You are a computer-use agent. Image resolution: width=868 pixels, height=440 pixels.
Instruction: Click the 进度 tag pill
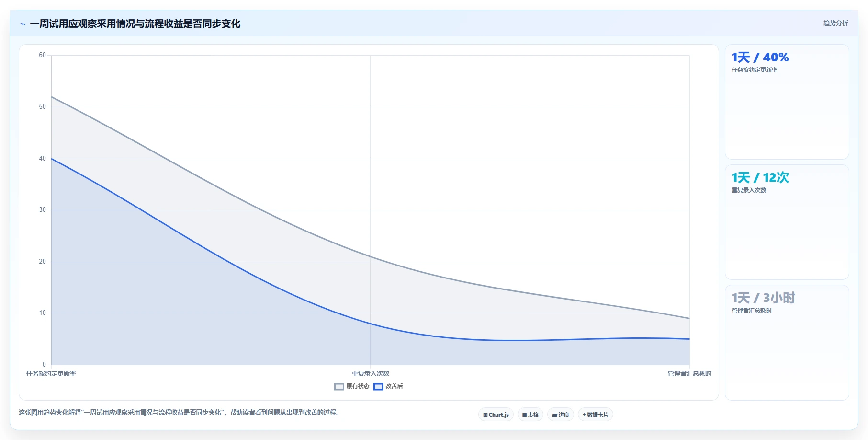[560, 415]
